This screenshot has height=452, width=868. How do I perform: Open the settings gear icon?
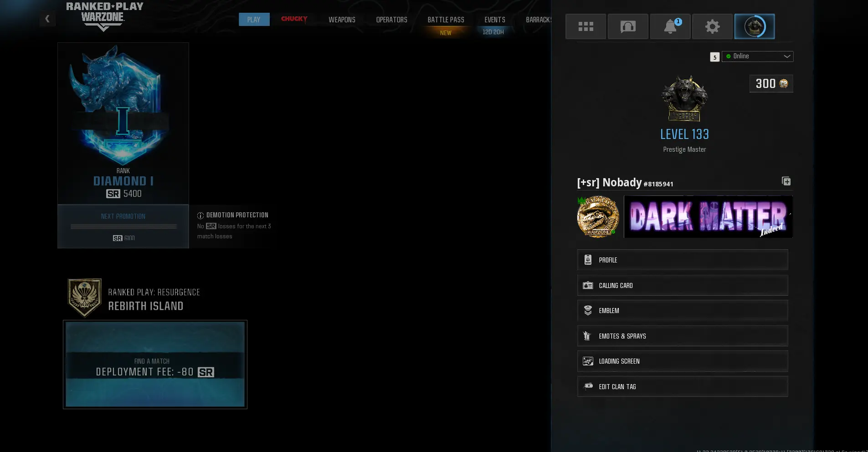pyautogui.click(x=713, y=26)
